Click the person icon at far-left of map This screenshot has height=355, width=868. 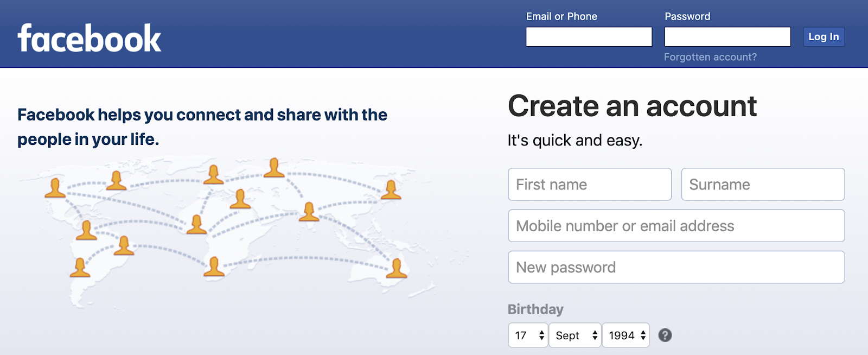pos(55,188)
